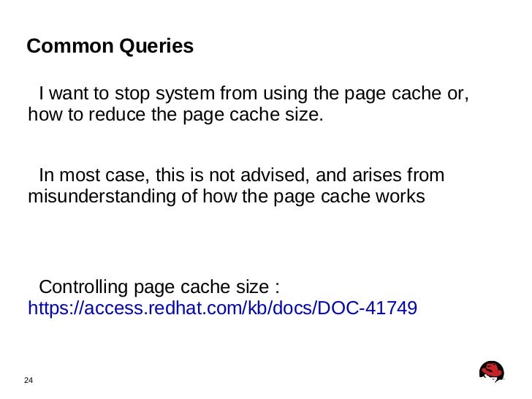Click the label 'Controlling page cache size :'
532x399 pixels.
pyautogui.click(x=159, y=287)
